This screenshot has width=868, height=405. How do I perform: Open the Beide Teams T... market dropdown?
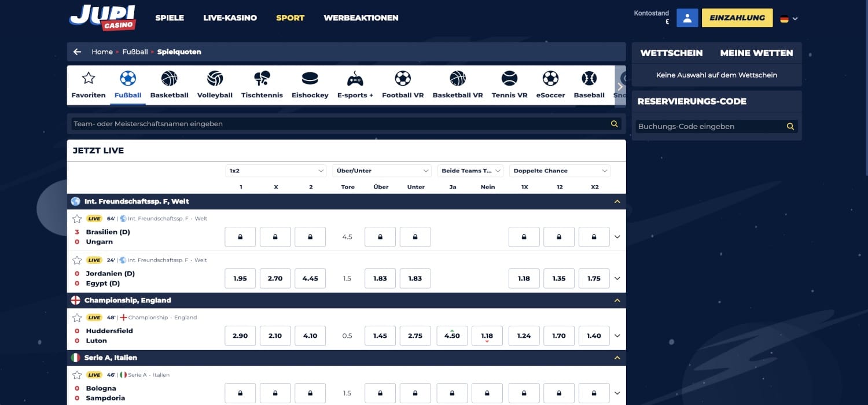[470, 171]
